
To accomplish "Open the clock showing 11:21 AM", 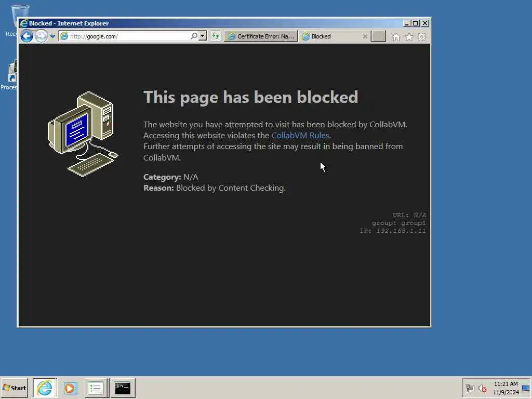I will click(506, 388).
